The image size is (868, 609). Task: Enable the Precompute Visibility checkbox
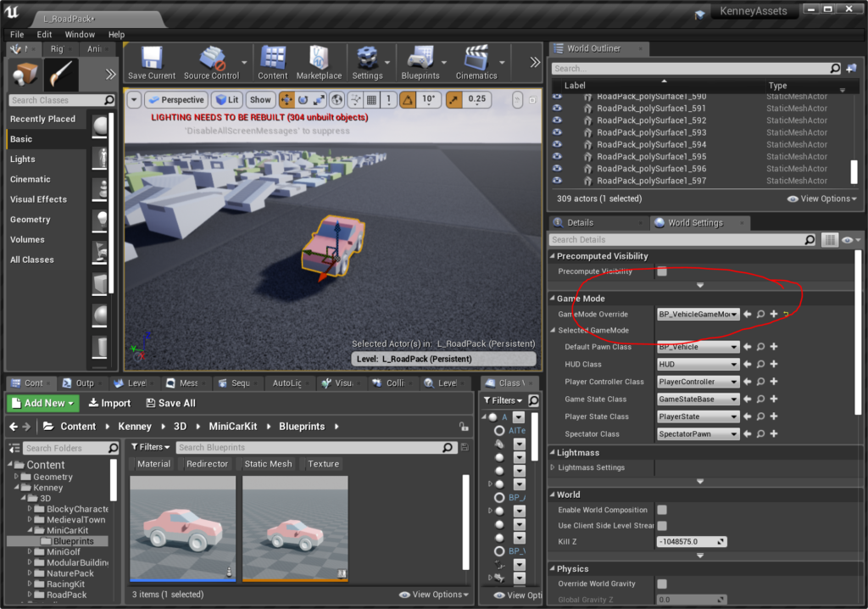pyautogui.click(x=662, y=271)
